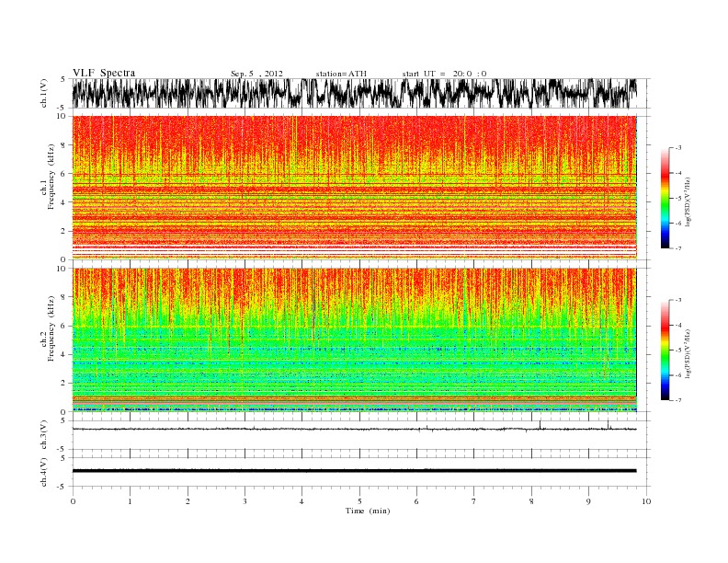Click the "Time (min)" axis label
The image size is (728, 563).
click(x=368, y=511)
